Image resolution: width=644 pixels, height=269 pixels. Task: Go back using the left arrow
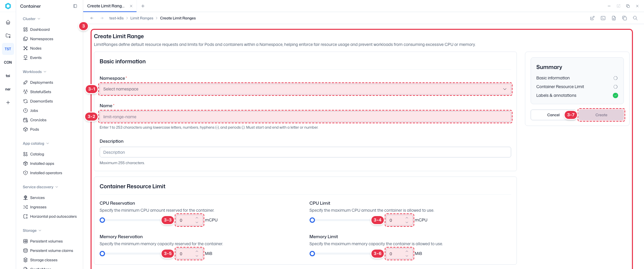point(92,18)
